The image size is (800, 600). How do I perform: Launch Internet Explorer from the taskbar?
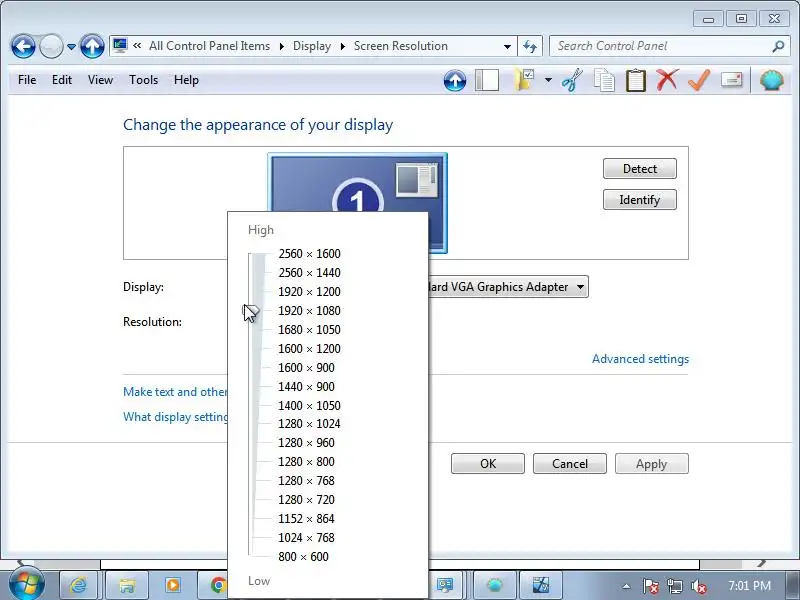tap(79, 585)
